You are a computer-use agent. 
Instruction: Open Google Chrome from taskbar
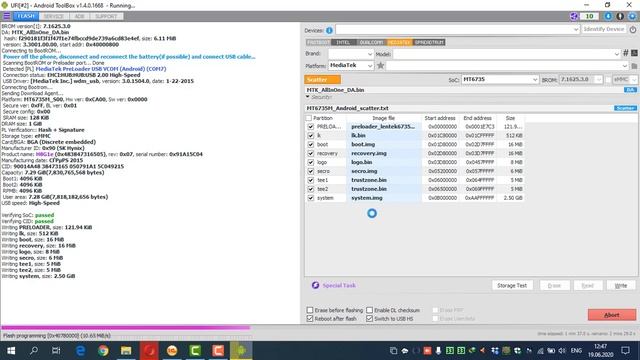pyautogui.click(x=103, y=351)
